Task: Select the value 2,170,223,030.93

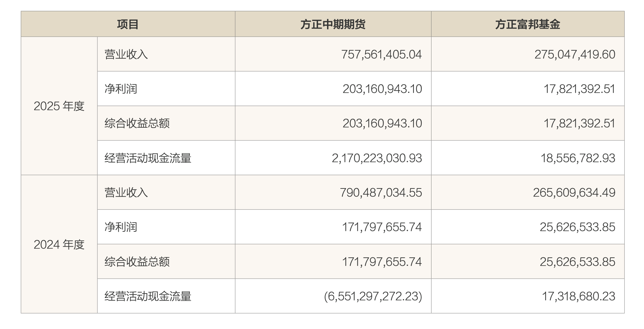Action: tap(377, 158)
